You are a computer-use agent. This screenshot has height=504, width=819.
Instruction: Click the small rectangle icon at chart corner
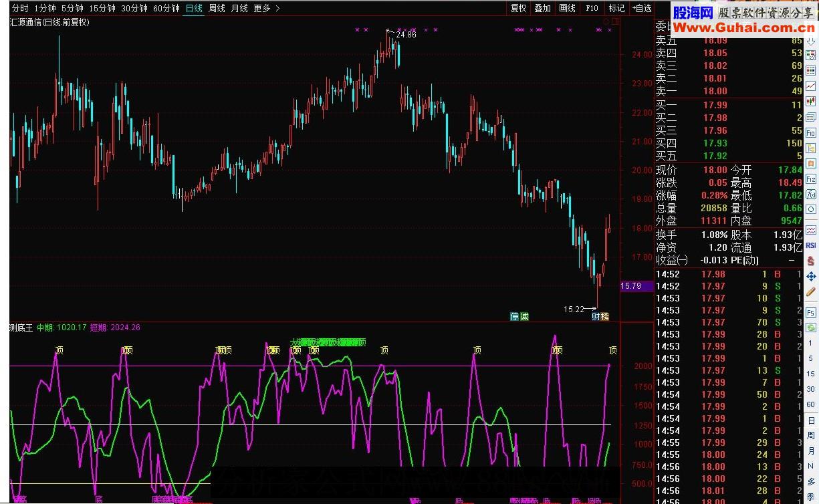tap(616, 22)
